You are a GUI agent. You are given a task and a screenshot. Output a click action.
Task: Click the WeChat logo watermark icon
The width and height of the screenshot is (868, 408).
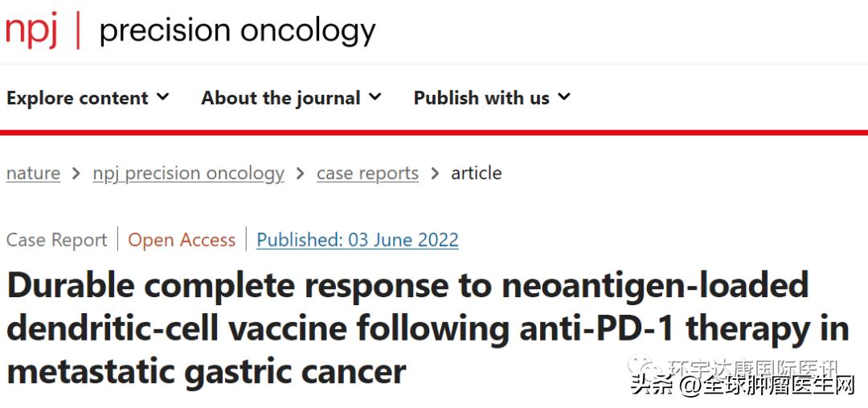(645, 369)
